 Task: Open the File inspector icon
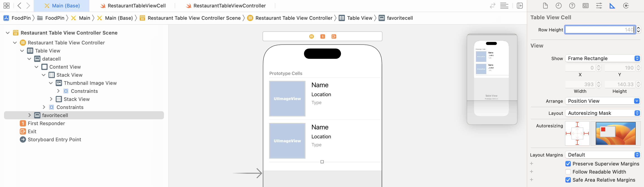point(545,6)
